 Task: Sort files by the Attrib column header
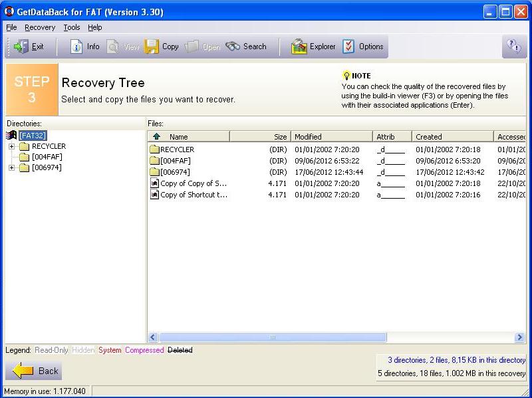click(392, 137)
